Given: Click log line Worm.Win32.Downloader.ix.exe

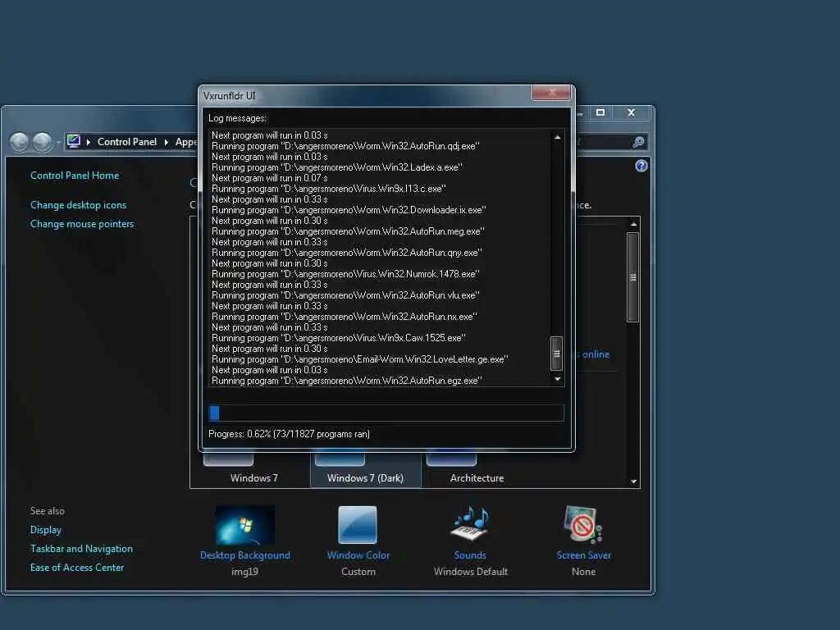Looking at the screenshot, I should coord(349,210).
